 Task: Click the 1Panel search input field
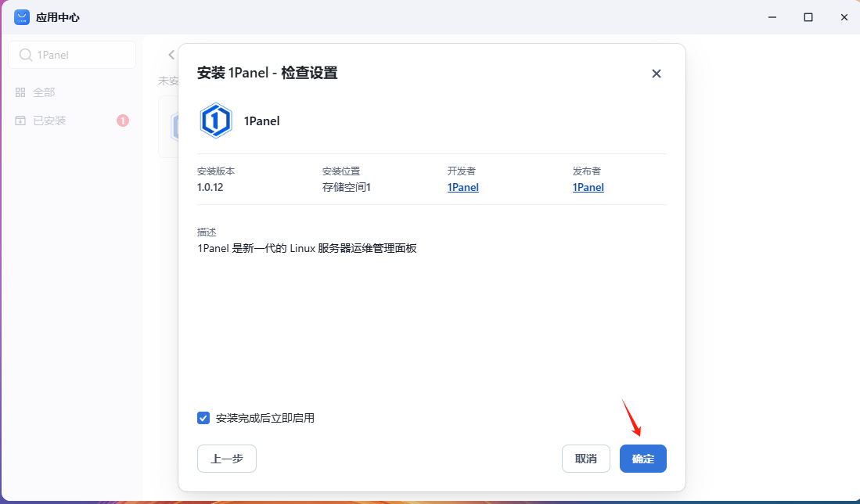(72, 55)
